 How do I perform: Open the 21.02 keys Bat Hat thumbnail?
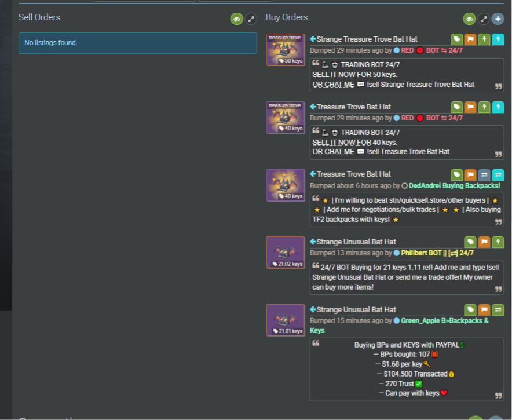(x=286, y=253)
